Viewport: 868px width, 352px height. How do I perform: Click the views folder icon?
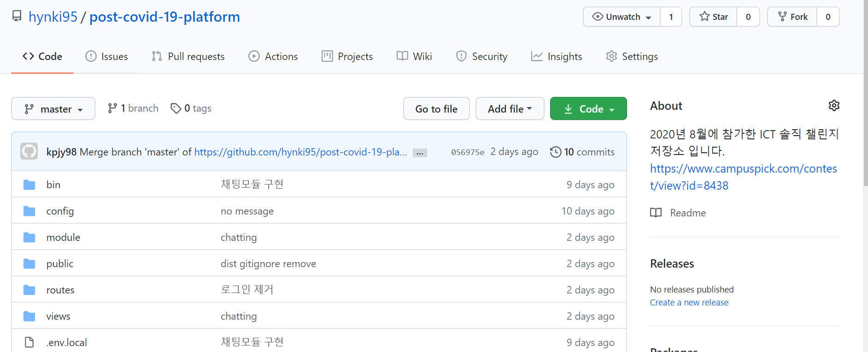point(29,316)
